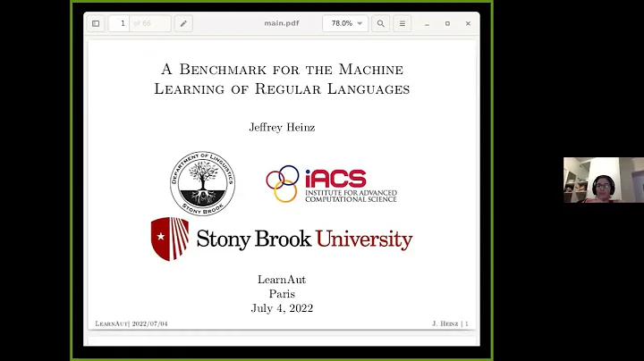Click the 'Stony Brook University' wordmark
644x361 pixels.
coord(304,239)
